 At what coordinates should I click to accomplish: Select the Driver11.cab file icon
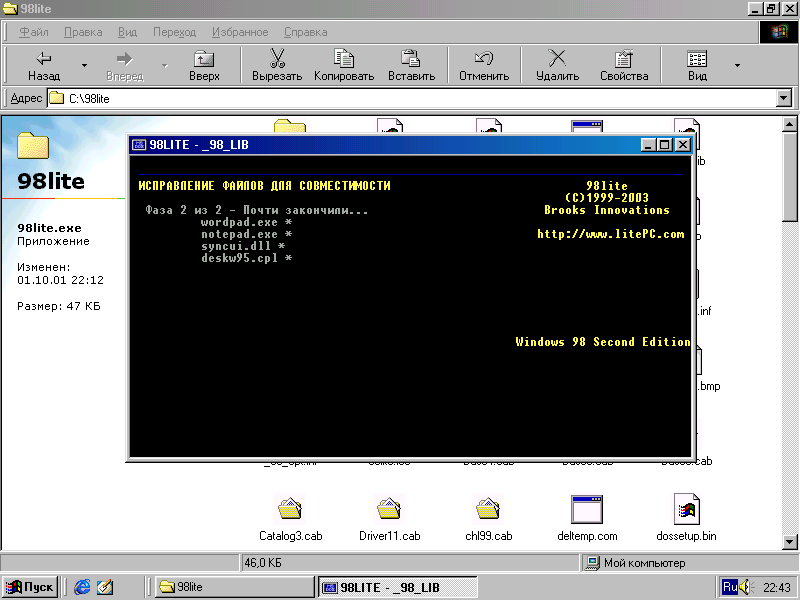(389, 509)
